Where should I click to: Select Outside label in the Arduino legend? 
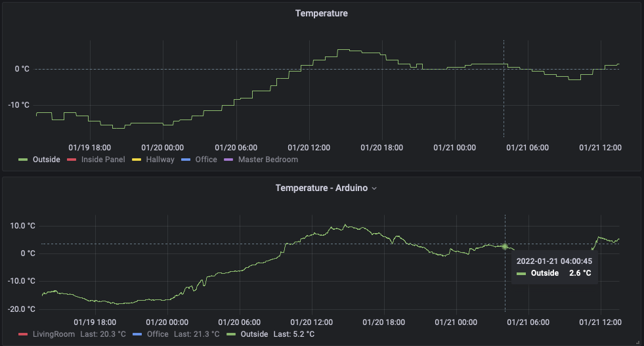(x=253, y=334)
